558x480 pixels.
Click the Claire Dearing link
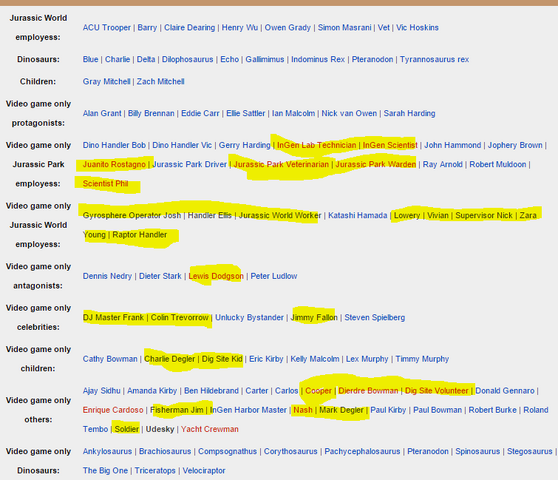coord(189,28)
